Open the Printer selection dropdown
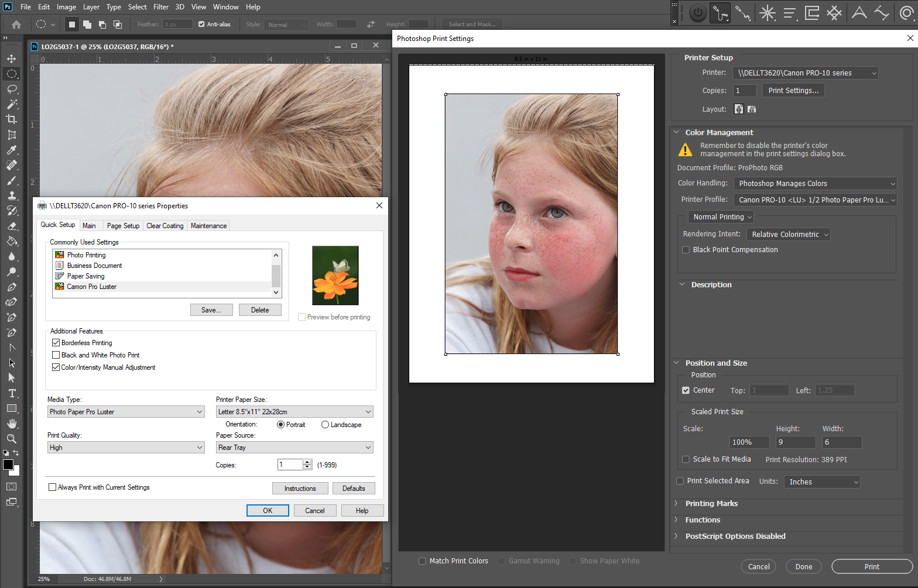 pyautogui.click(x=806, y=73)
